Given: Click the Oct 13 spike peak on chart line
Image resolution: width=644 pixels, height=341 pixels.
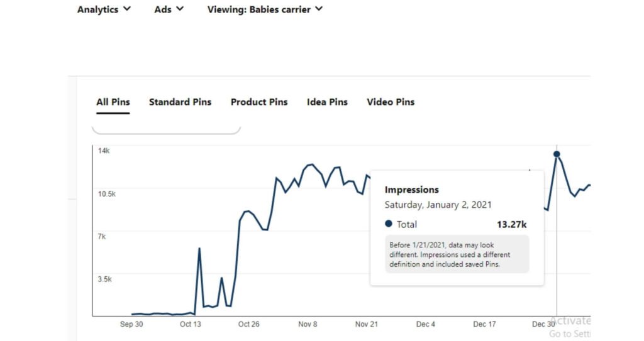Looking at the screenshot, I should [199, 249].
